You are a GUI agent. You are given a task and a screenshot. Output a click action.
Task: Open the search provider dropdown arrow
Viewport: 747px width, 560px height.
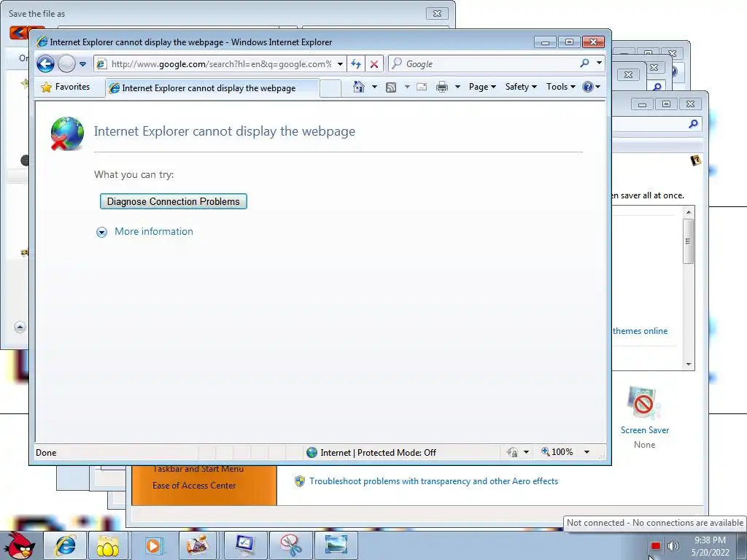tap(600, 63)
